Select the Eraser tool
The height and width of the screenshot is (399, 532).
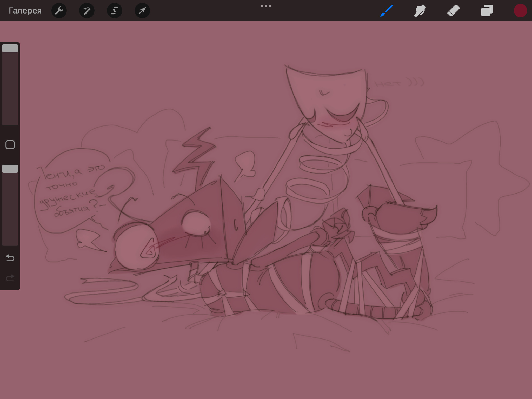(x=453, y=11)
